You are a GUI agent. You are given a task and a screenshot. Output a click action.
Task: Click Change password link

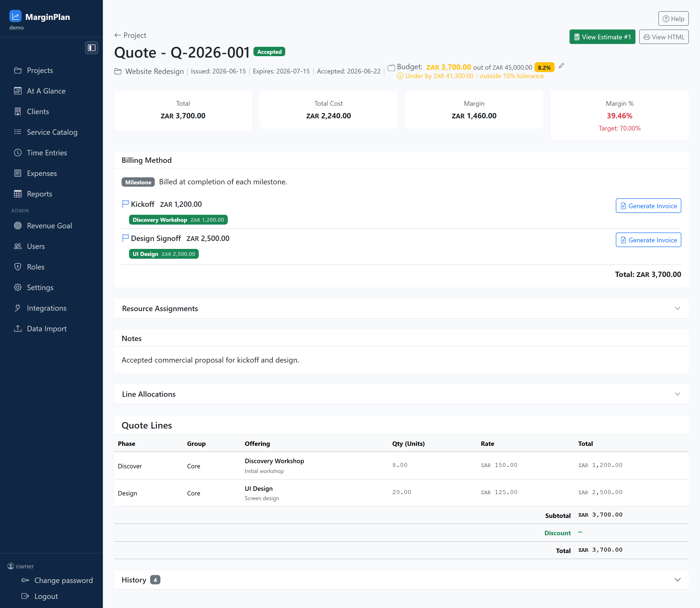point(63,581)
